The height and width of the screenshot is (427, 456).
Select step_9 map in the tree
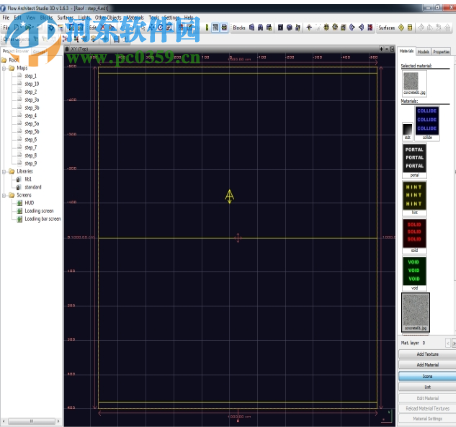point(31,163)
